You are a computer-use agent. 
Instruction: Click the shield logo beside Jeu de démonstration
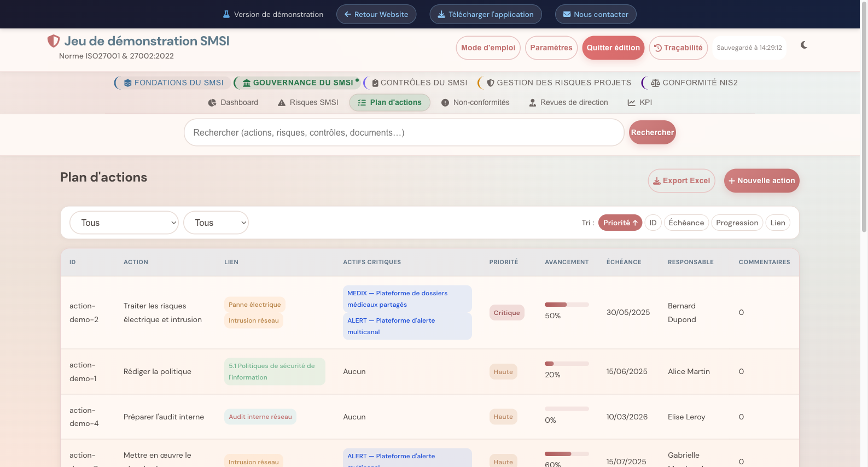pyautogui.click(x=54, y=41)
